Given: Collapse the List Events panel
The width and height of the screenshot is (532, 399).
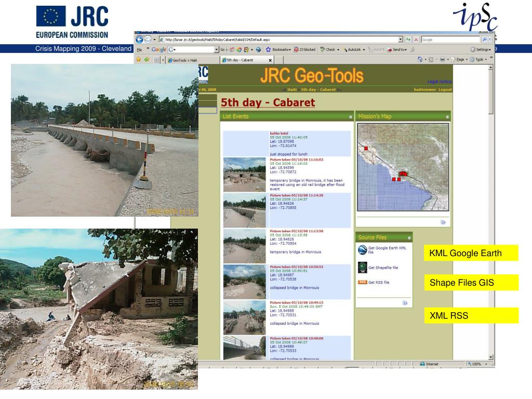Looking at the screenshot, I should coord(351,117).
